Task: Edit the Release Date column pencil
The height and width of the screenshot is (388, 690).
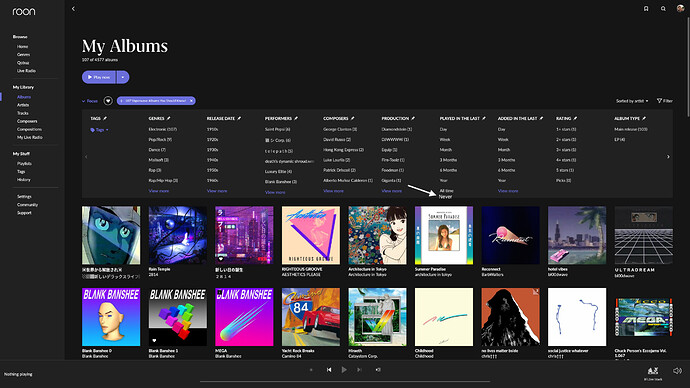Action: pos(239,118)
